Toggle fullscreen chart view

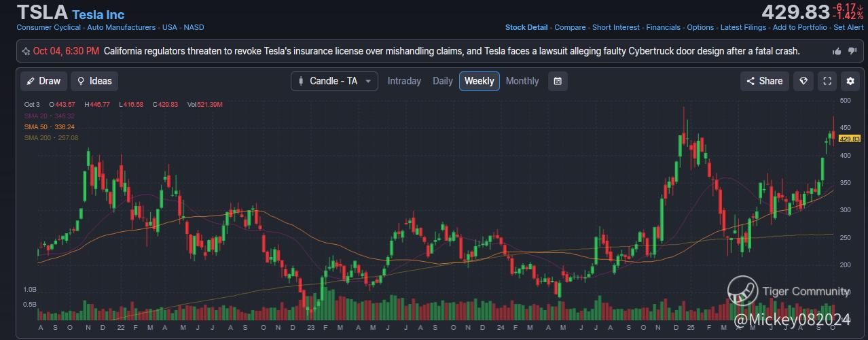(827, 81)
